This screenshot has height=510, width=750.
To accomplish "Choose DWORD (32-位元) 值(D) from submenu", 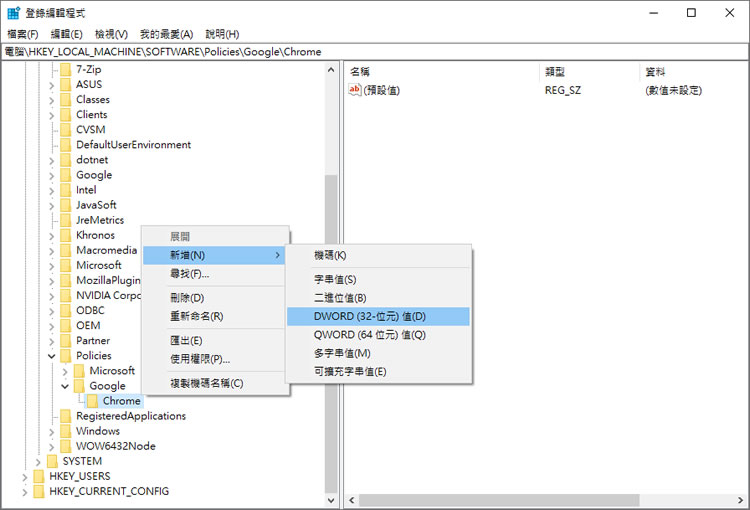I will click(378, 317).
